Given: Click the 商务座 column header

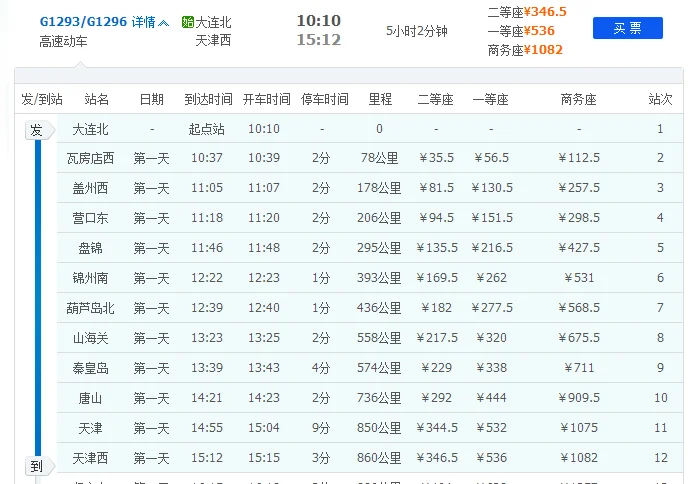Looking at the screenshot, I should tap(578, 99).
